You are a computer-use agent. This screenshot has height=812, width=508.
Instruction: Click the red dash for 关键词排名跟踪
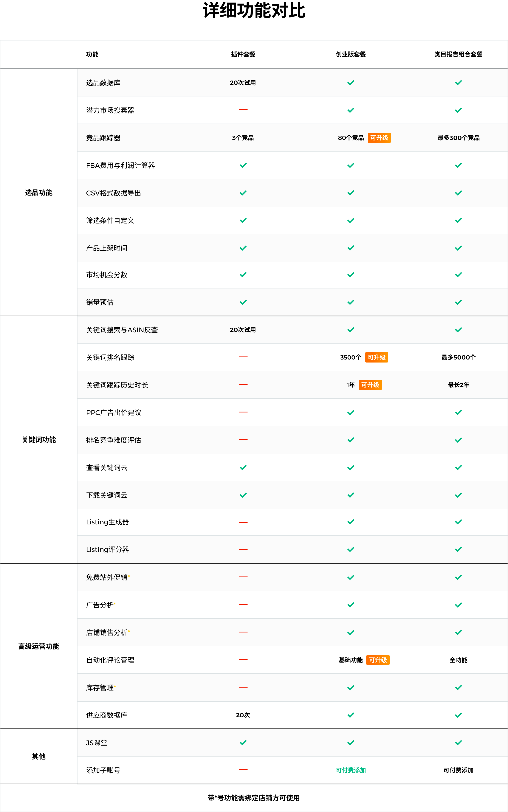(x=243, y=357)
